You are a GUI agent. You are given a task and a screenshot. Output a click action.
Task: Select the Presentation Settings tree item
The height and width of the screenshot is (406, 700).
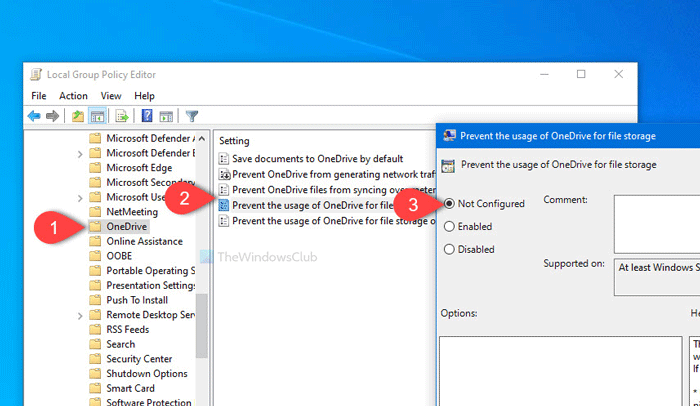[150, 285]
